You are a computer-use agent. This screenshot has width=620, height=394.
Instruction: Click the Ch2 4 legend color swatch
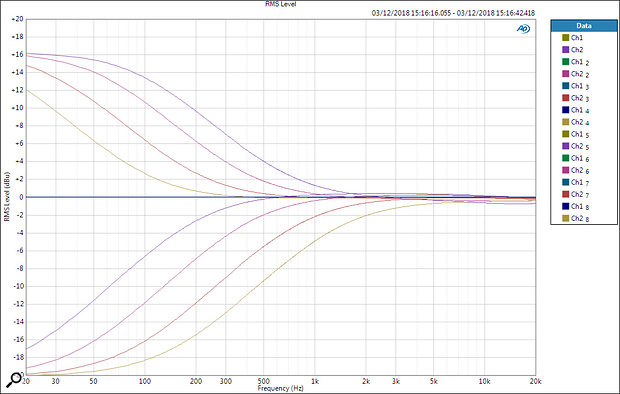click(565, 122)
